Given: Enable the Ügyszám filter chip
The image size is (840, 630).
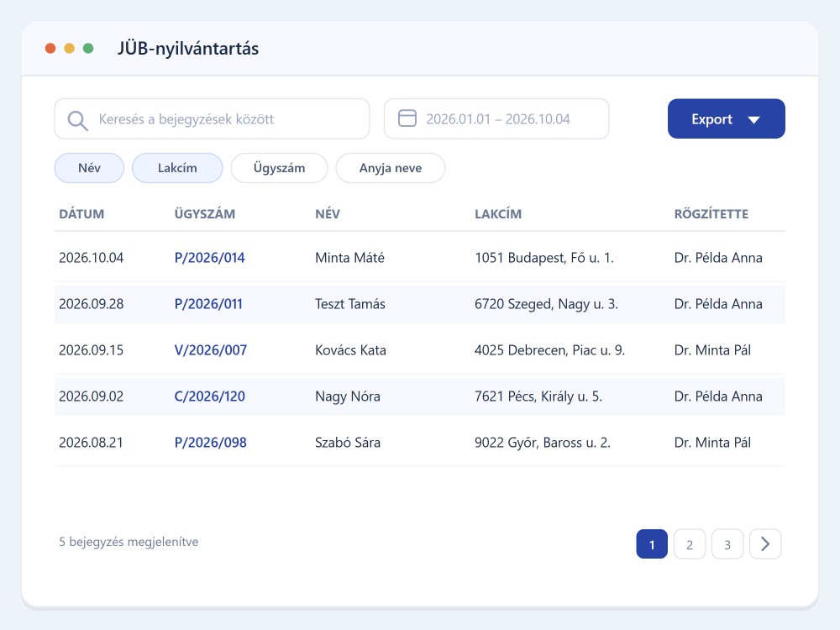Looking at the screenshot, I should (x=279, y=168).
